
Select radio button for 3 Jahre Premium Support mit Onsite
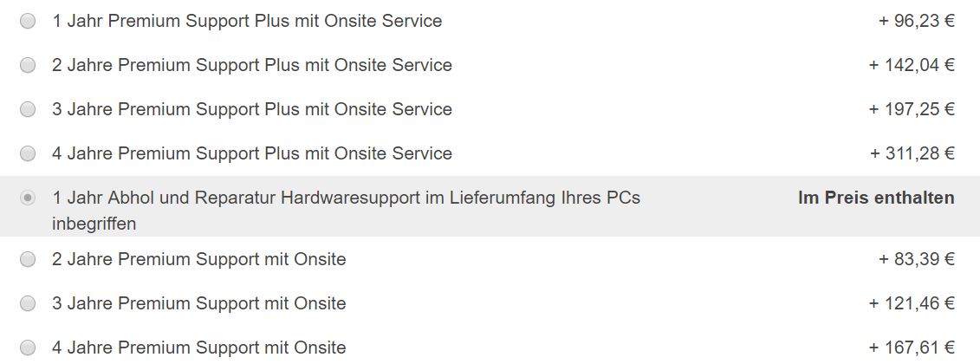28,303
